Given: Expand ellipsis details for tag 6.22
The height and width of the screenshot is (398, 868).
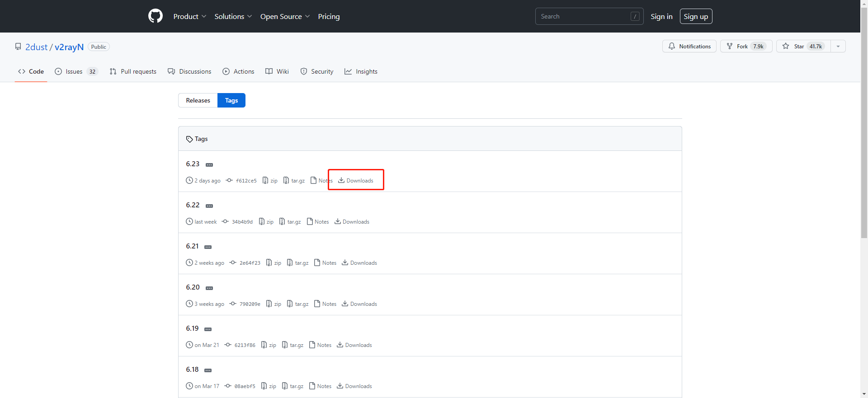Looking at the screenshot, I should tap(209, 206).
